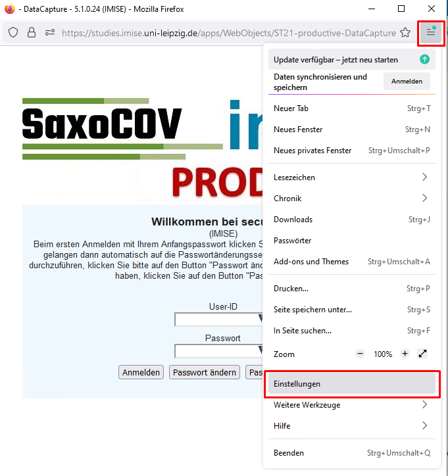Expand Weitere Werkzeuge submenu
Viewport: 448px width, 476px height.
(352, 404)
